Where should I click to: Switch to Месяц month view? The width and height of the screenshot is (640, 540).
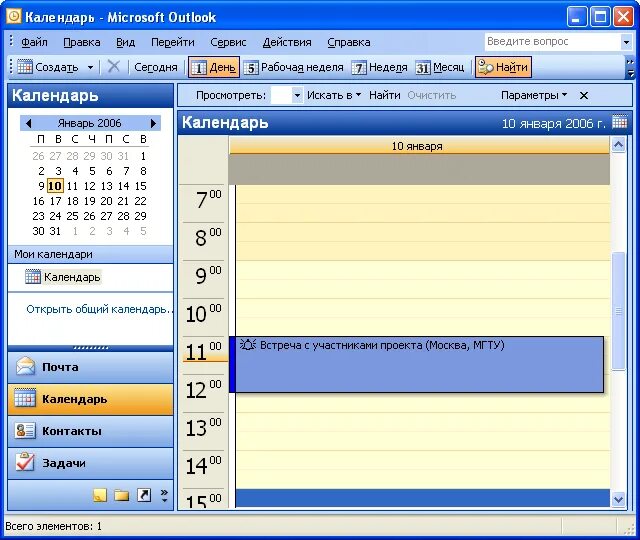point(440,67)
